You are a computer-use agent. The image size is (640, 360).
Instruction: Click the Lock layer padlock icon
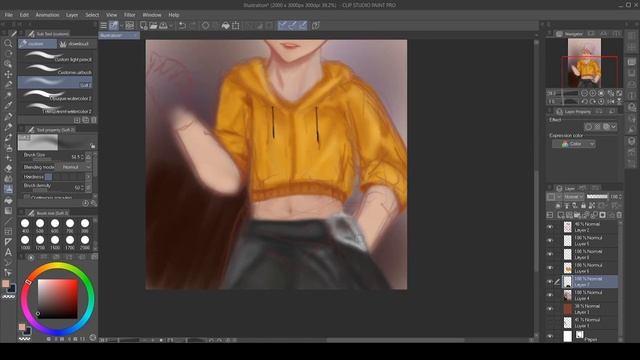point(583,206)
